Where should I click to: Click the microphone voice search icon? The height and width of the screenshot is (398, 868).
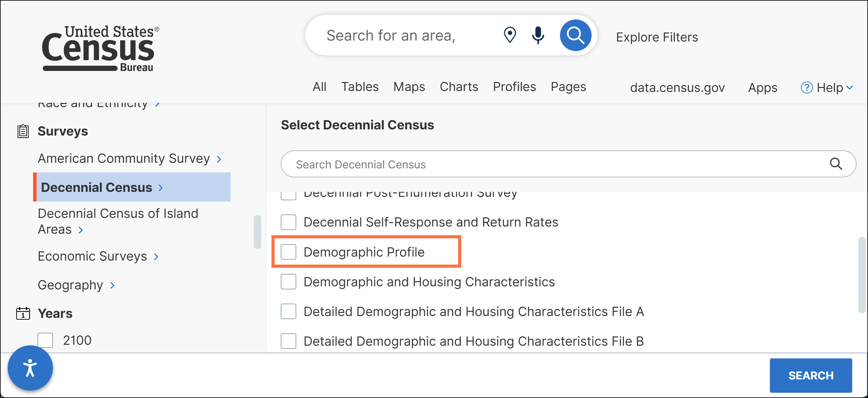coord(538,35)
